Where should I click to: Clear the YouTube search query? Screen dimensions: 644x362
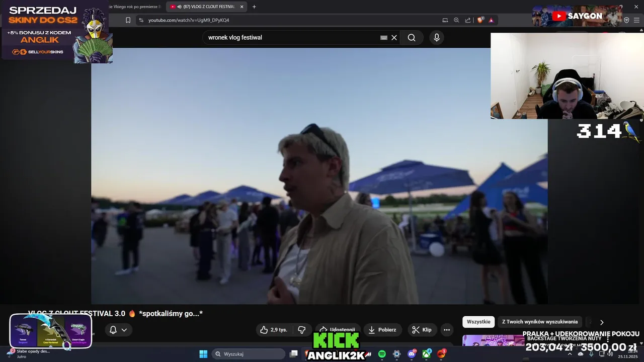click(394, 38)
